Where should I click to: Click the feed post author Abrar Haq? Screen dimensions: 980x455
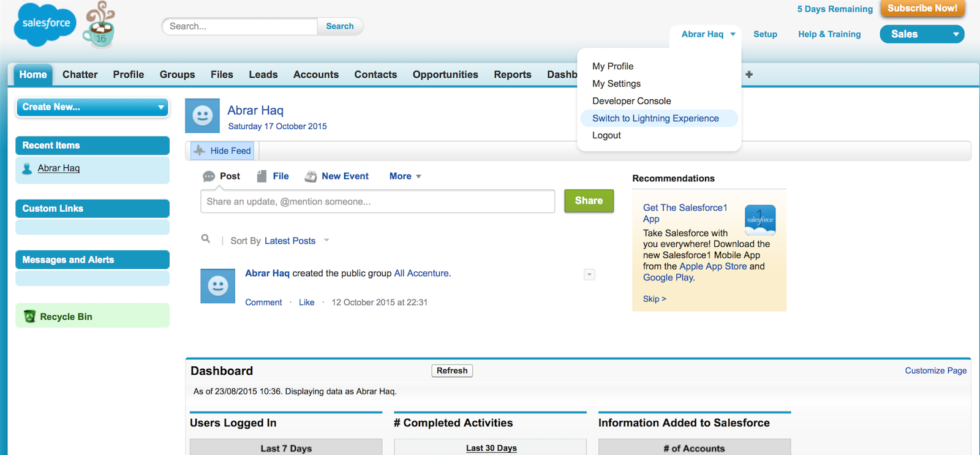point(267,273)
